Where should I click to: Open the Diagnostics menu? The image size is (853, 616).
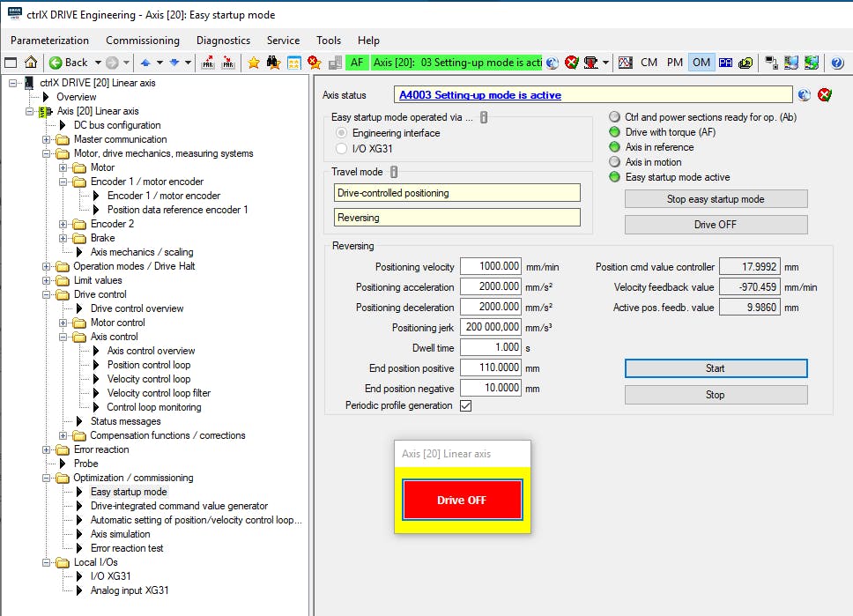coord(223,41)
